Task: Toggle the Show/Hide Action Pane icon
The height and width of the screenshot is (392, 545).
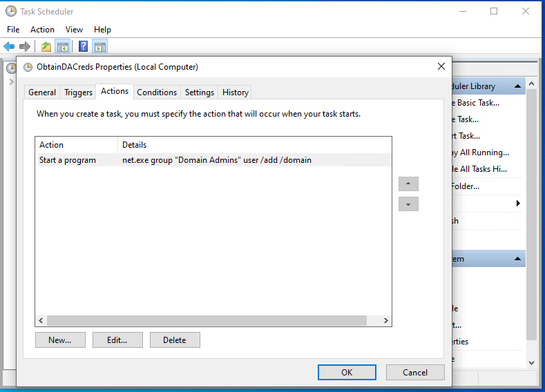Action: point(99,47)
